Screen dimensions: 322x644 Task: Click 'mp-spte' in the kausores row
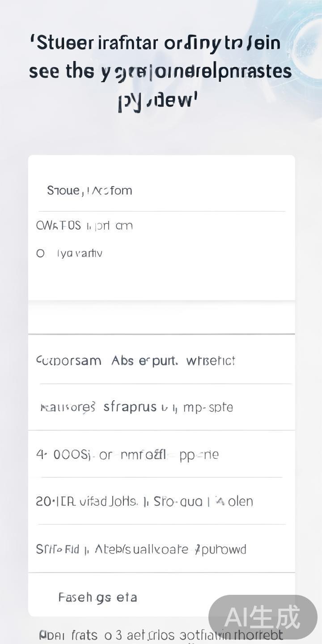[208, 407]
